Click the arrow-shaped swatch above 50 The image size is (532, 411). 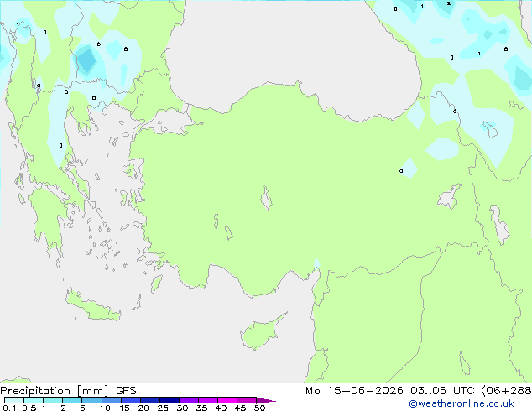[266, 400]
